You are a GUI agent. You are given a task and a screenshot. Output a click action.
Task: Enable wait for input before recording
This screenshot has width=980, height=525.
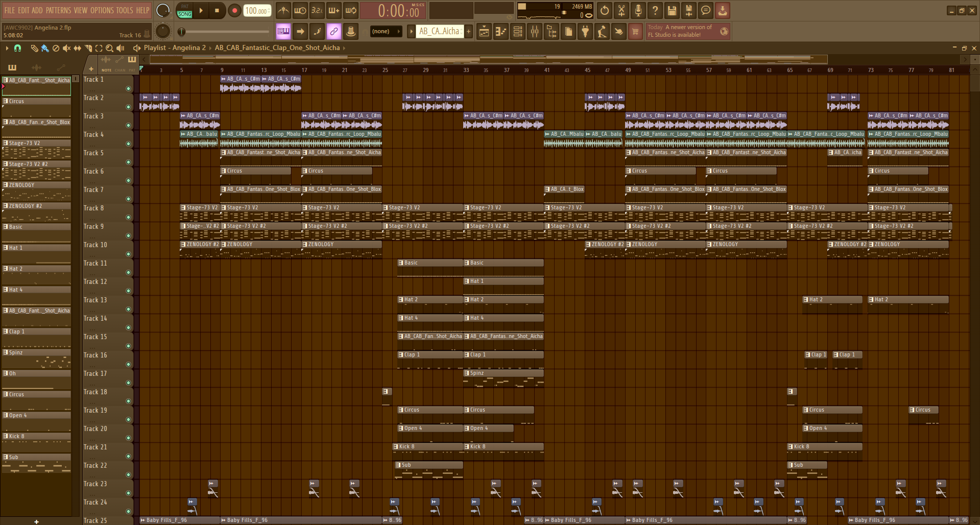[300, 10]
